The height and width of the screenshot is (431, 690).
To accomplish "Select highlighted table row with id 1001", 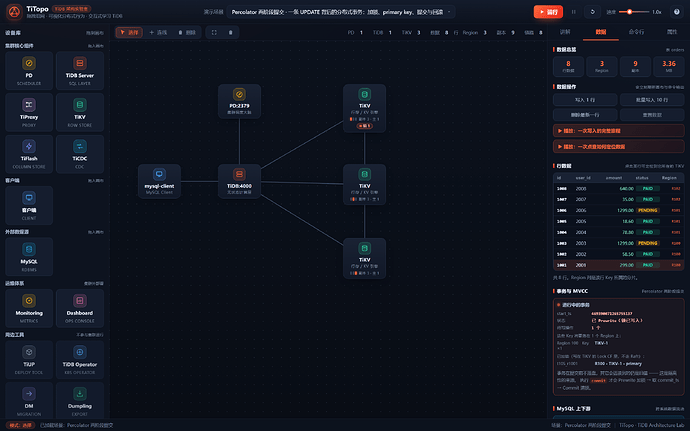I will (618, 265).
